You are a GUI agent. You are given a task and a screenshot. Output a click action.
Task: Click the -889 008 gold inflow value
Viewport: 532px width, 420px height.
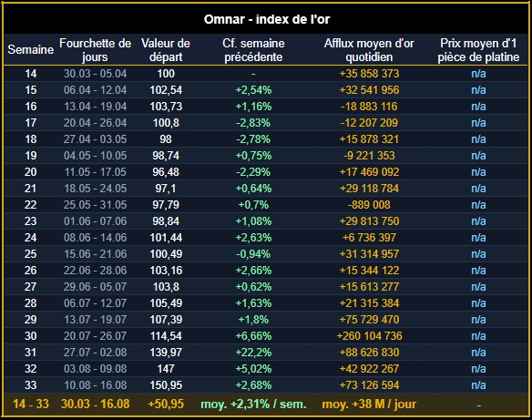[x=369, y=205]
